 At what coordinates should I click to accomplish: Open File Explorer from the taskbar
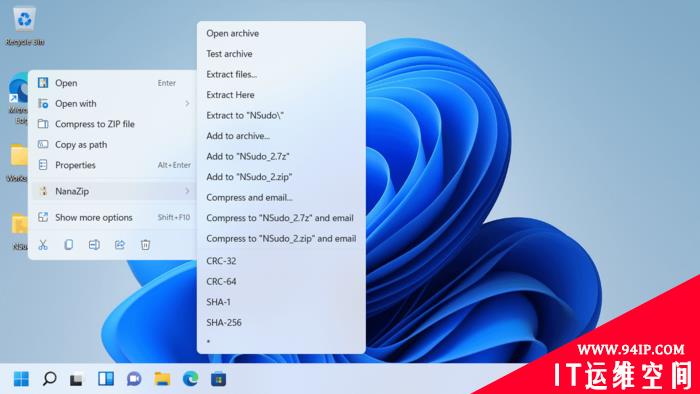coord(162,379)
